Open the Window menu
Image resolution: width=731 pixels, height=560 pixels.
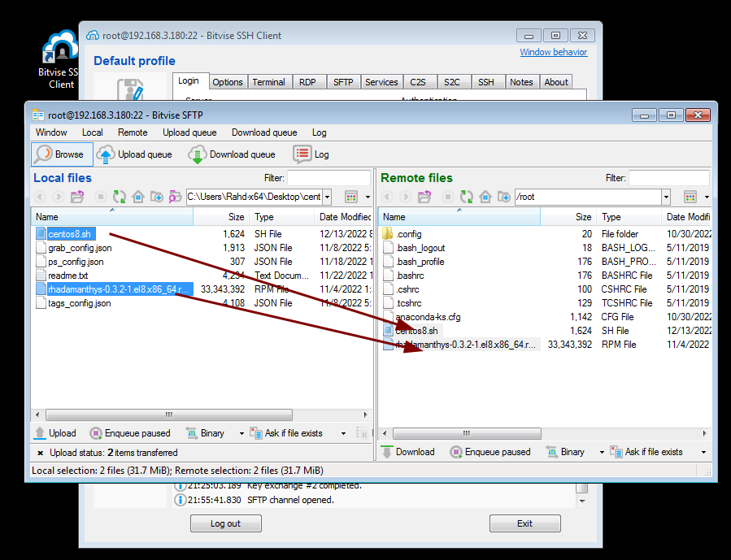tap(51, 132)
